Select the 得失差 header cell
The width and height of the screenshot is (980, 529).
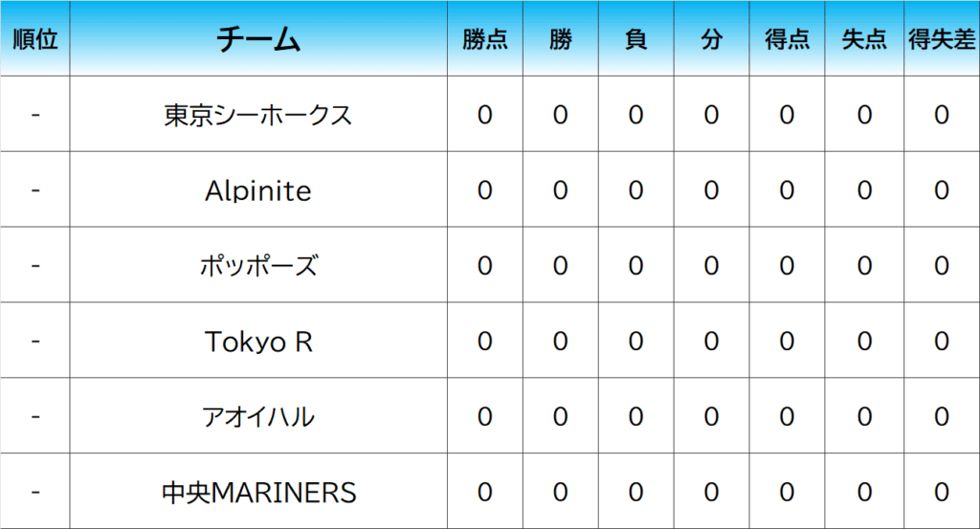point(942,39)
